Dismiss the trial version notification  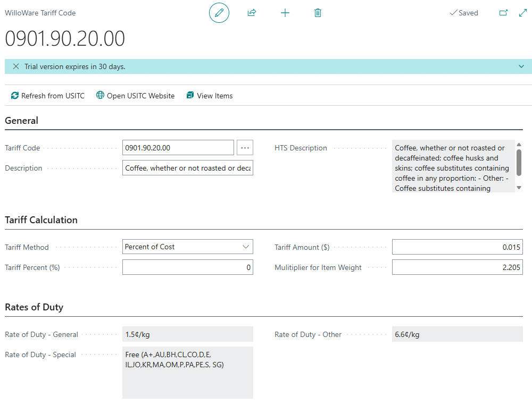(16, 66)
